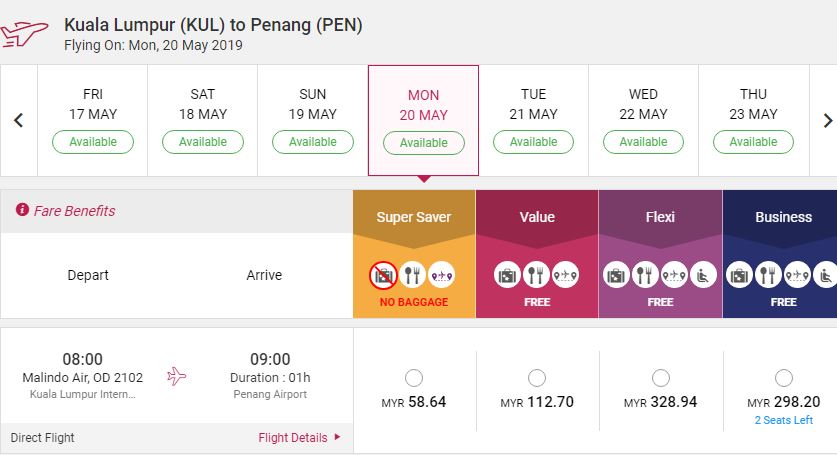Select the Super Saver fare MYR 58.64
The image size is (837, 455).
pyautogui.click(x=414, y=378)
